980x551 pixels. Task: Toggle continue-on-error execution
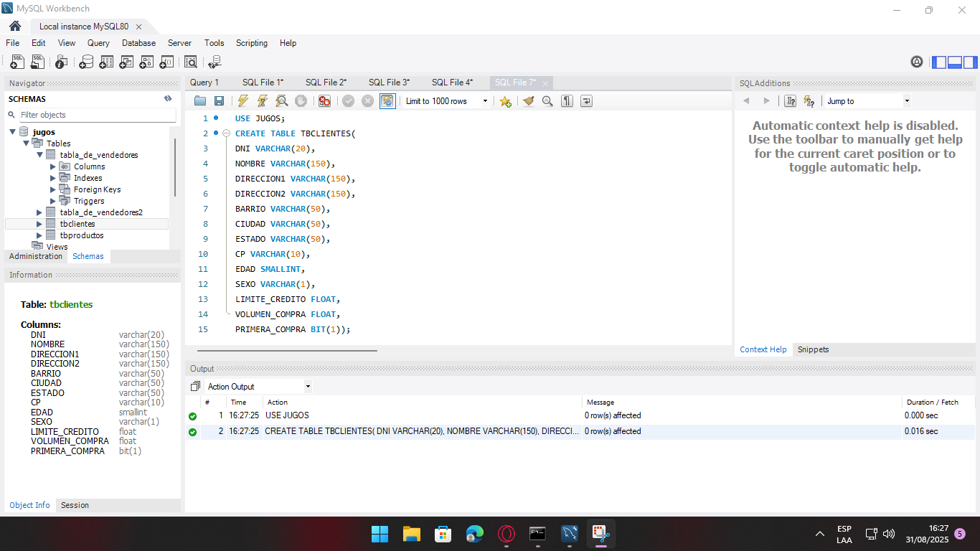tap(325, 101)
